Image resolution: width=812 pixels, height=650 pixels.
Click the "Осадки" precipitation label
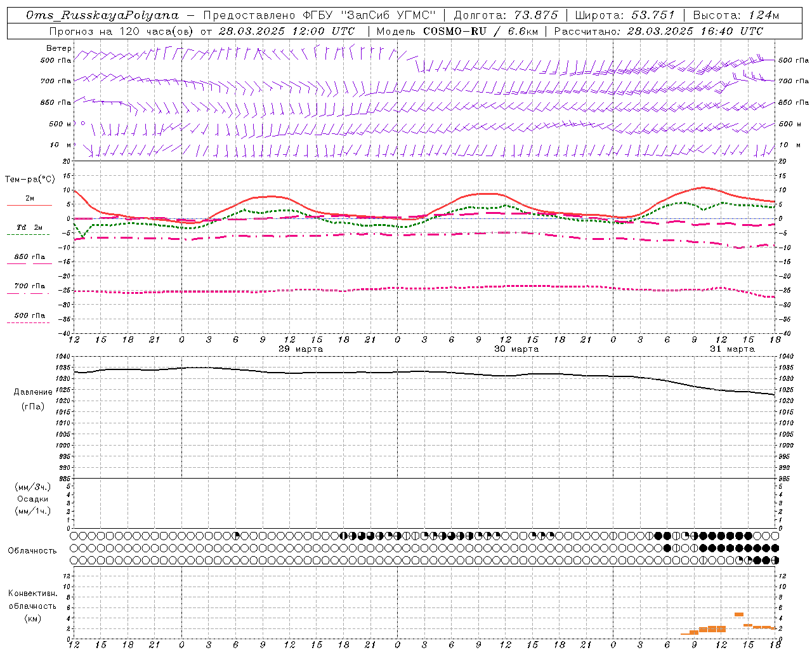point(33,499)
